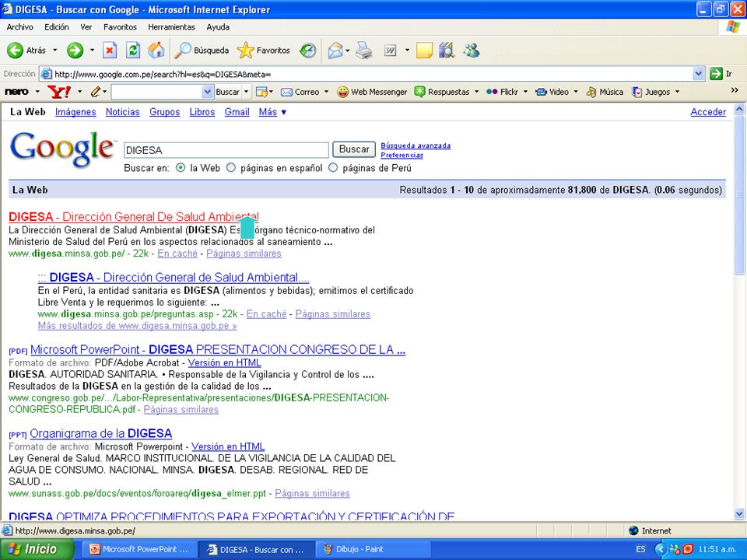This screenshot has height=560, width=747.
Task: Expand the Yahoo toolbar overflow chevron
Action: (x=734, y=90)
